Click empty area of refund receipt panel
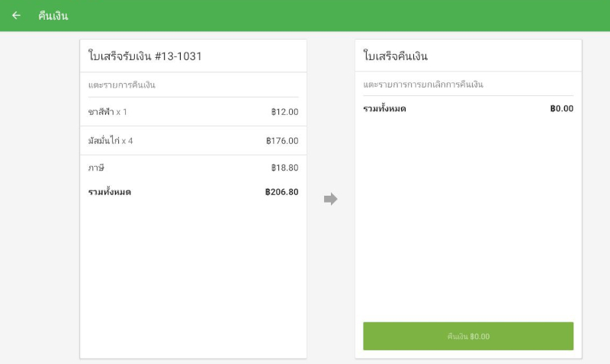The image size is (610, 364). click(468, 221)
